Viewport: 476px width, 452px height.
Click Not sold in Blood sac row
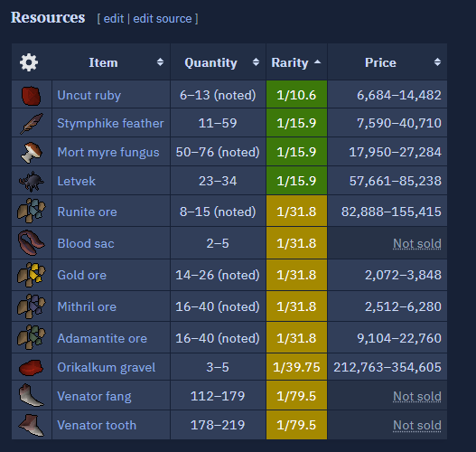click(417, 243)
